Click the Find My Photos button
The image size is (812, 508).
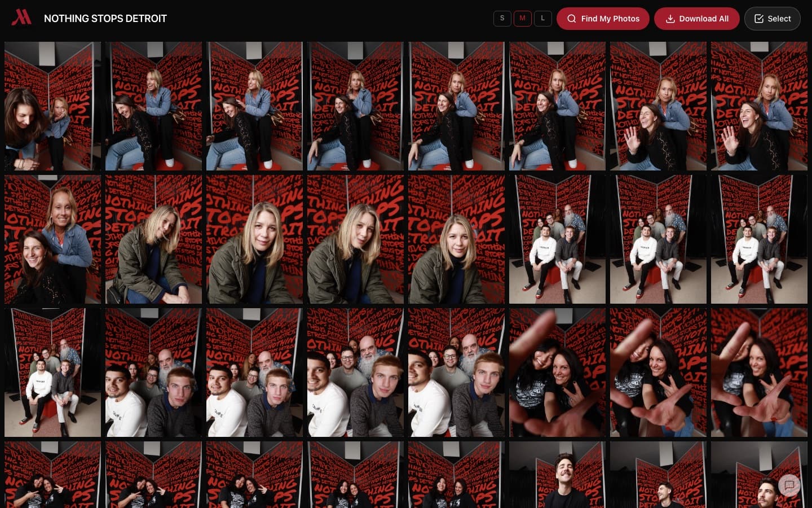pyautogui.click(x=603, y=19)
